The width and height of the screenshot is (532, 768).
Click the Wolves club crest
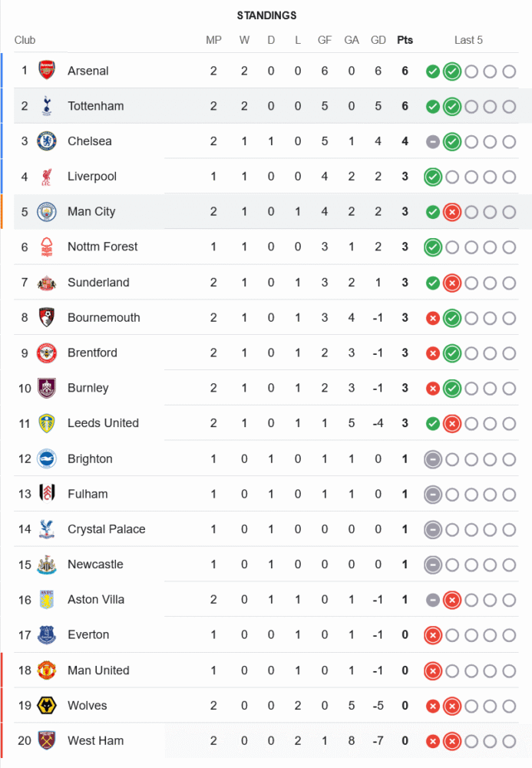47,706
